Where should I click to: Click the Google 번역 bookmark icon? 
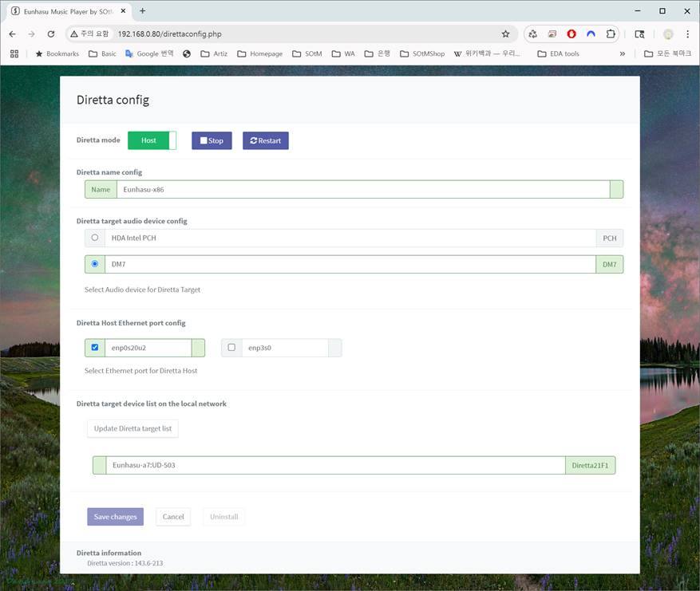(129, 53)
